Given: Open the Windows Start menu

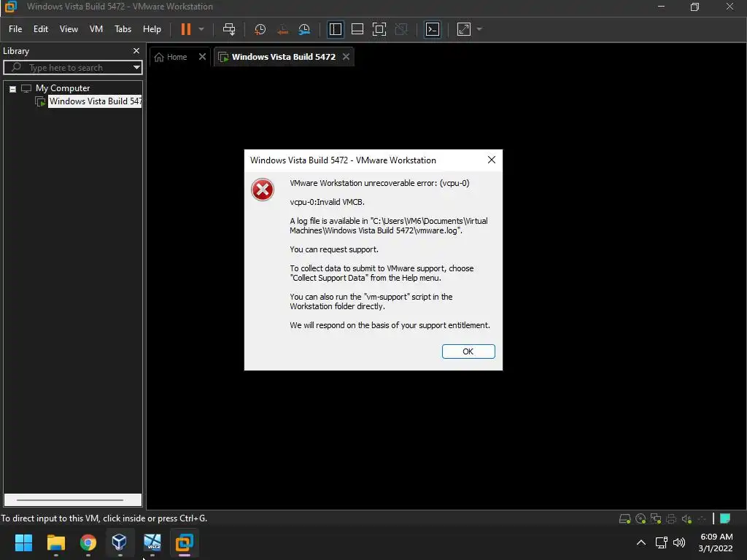Looking at the screenshot, I should click(23, 542).
